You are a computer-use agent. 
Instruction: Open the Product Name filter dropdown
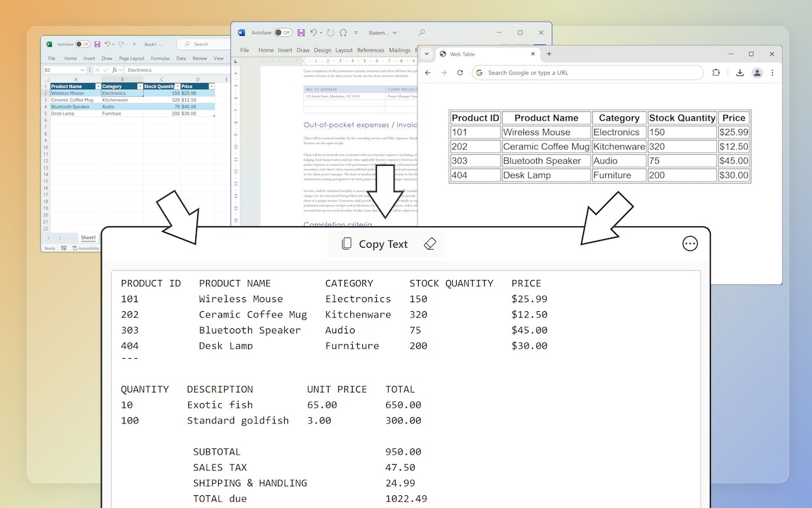(98, 86)
